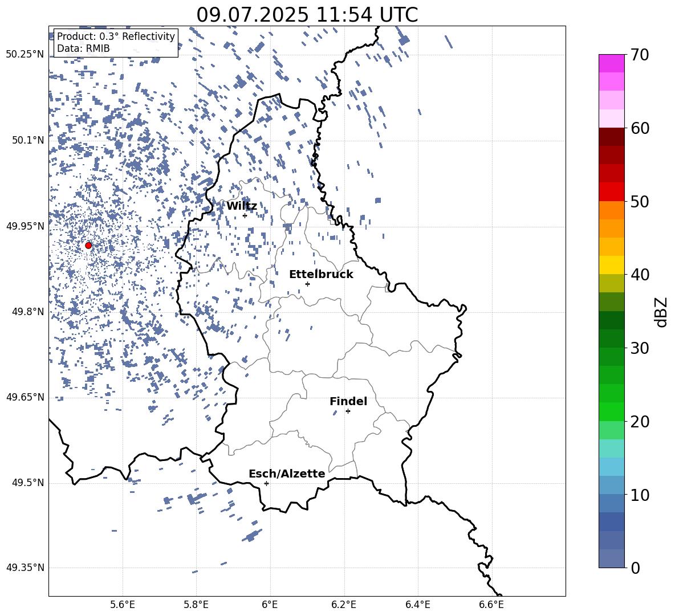Click the colorbar tick label 70
The width and height of the screenshot is (675, 616).
tap(640, 55)
